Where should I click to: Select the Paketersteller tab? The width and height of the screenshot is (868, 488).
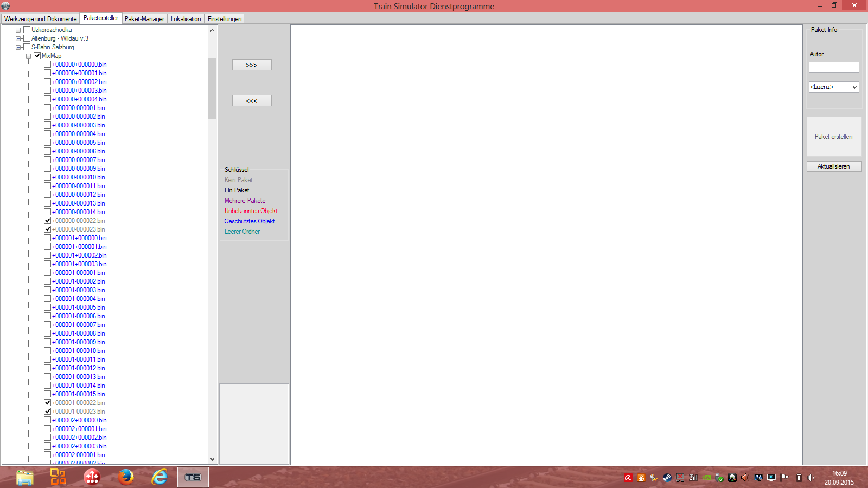coord(101,18)
